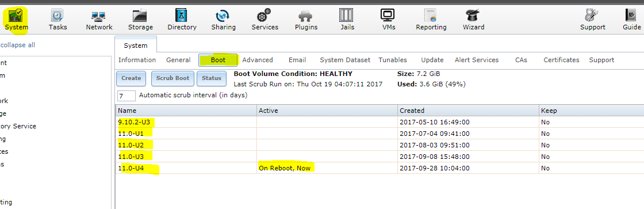Select the System tab
Viewport: 644px width, 209px height.
coord(136,45)
